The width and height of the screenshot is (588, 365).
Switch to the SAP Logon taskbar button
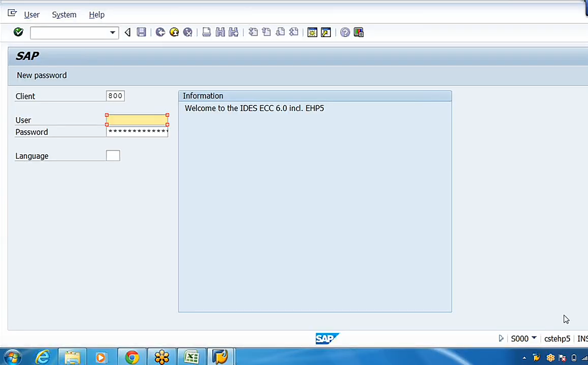(220, 357)
